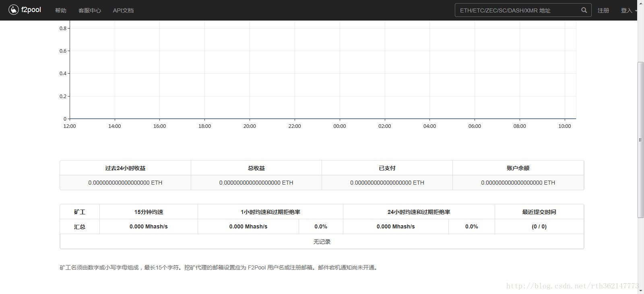Screen dimensions: 644x294
Task: Click the vertical scrollbar thumb
Action: point(640,140)
